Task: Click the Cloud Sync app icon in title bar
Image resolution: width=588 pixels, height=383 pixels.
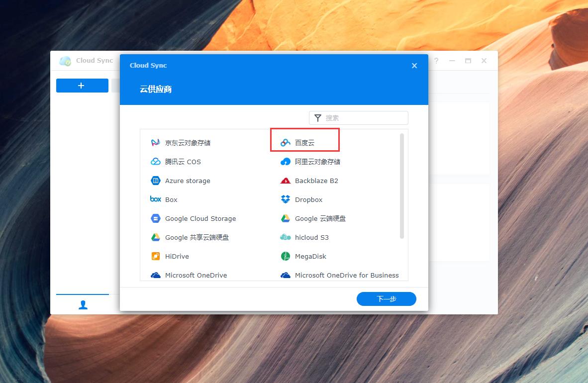Action: [65, 61]
